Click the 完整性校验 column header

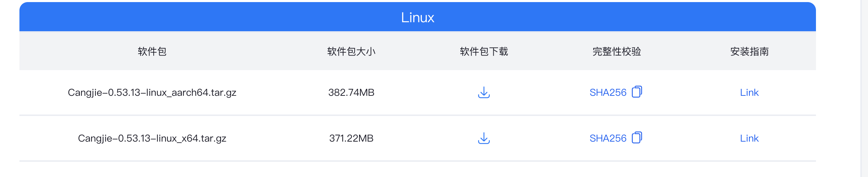coord(616,51)
